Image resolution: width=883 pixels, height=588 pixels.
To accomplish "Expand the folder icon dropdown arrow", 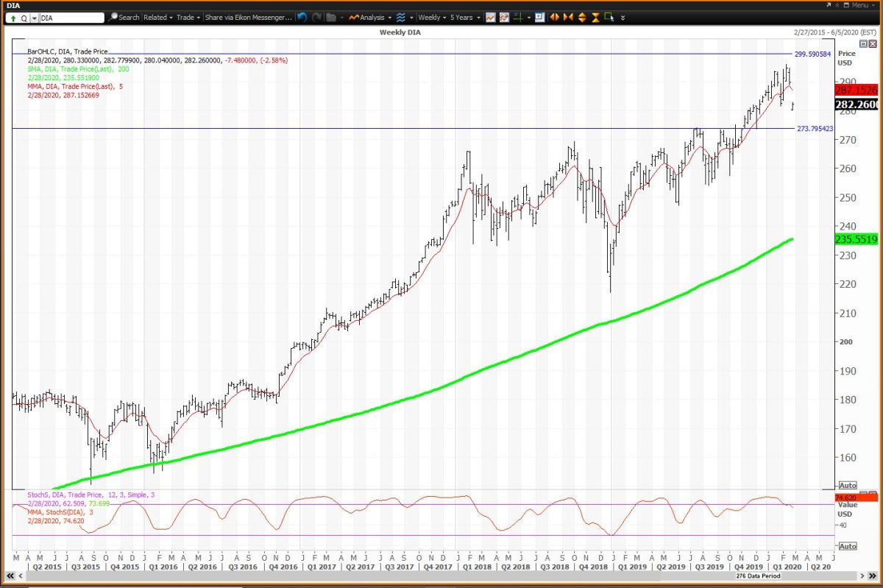I will click(341, 17).
